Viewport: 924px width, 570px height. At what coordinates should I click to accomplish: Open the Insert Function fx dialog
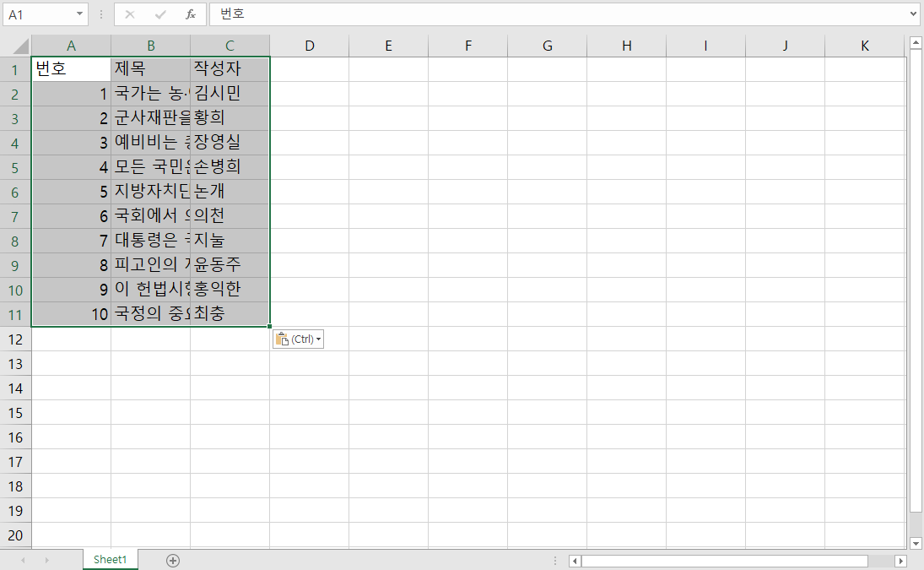tap(191, 14)
